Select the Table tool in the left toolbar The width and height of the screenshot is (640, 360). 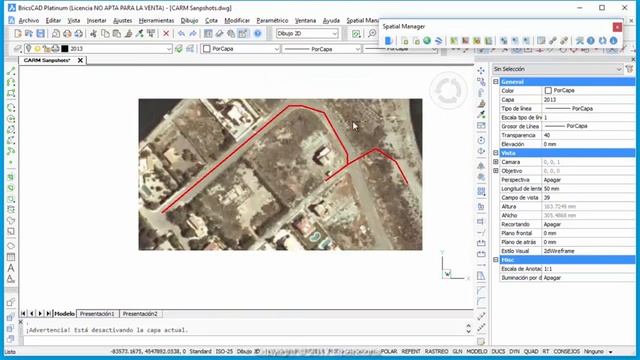pos(11,257)
